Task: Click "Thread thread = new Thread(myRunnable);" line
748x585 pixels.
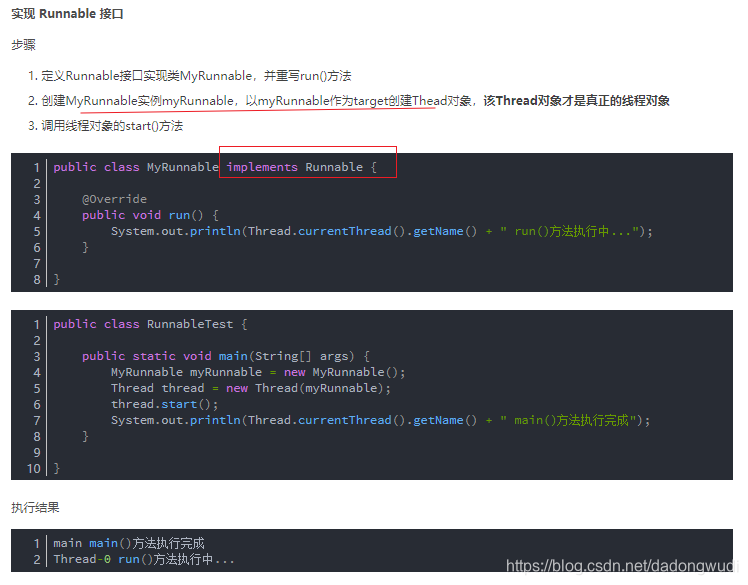Action: tap(251, 388)
